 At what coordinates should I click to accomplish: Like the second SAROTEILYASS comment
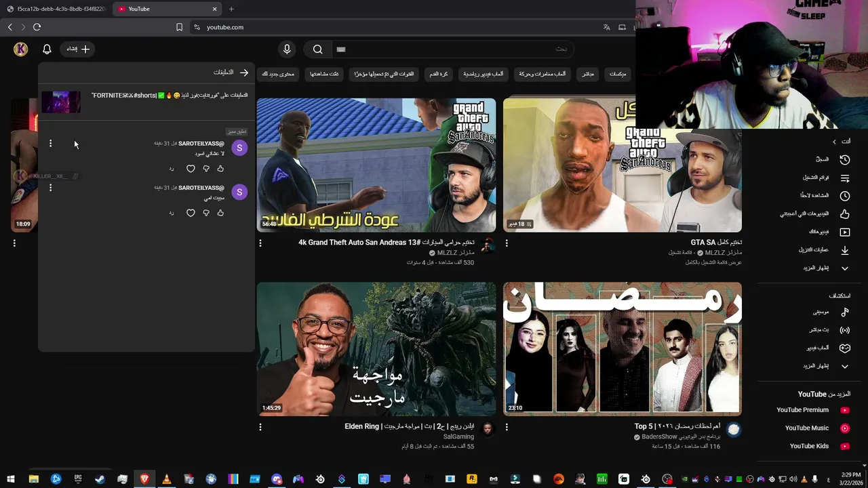tap(220, 213)
